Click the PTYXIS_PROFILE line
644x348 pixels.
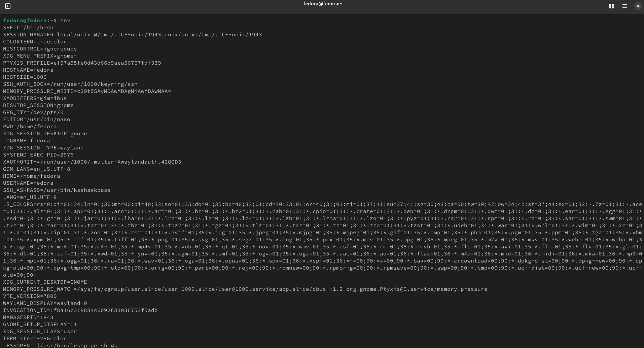click(x=82, y=63)
